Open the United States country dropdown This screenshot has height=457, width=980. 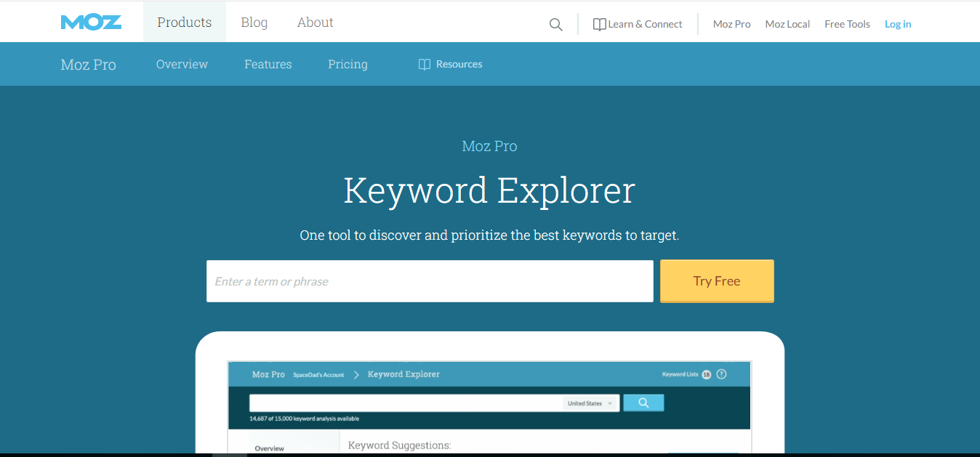coord(590,403)
